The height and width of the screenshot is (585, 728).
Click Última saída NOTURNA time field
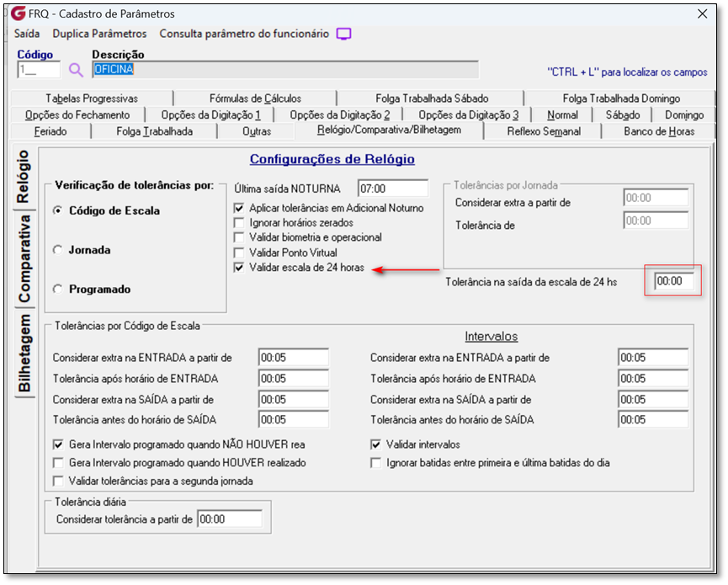pos(393,189)
